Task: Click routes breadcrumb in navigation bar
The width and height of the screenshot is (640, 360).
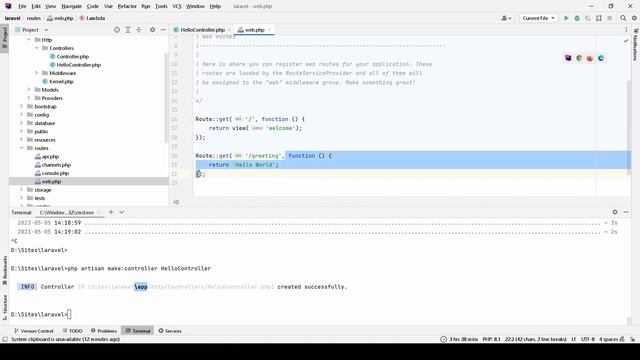Action: click(34, 18)
